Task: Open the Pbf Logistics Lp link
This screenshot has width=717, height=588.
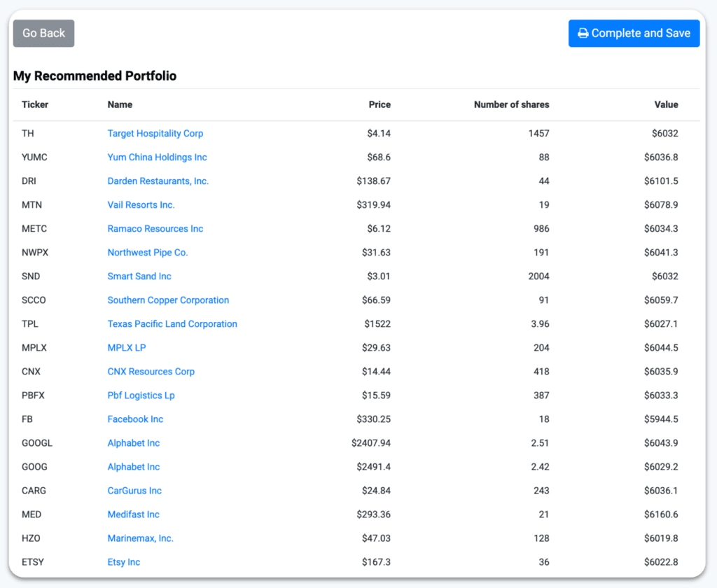Action: (x=141, y=395)
